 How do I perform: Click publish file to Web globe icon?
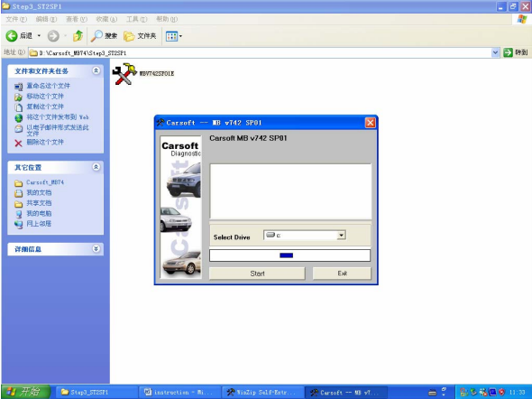[18, 117]
